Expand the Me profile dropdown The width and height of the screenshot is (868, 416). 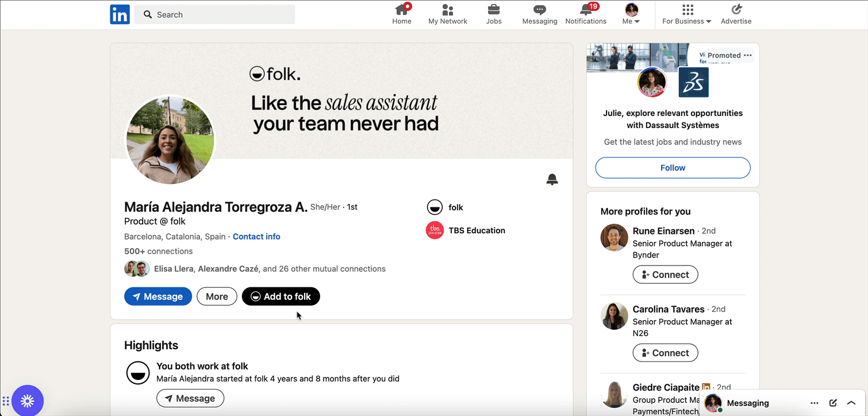pyautogui.click(x=631, y=14)
